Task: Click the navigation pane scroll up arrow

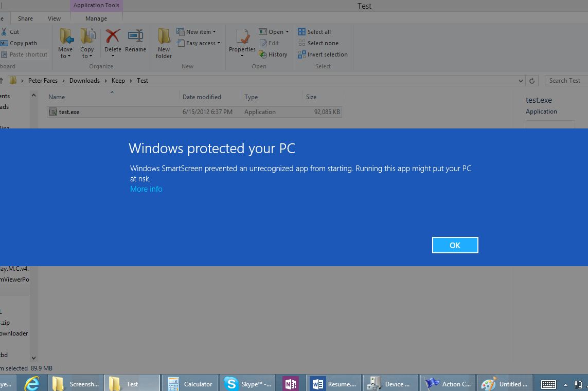Action: pos(34,96)
